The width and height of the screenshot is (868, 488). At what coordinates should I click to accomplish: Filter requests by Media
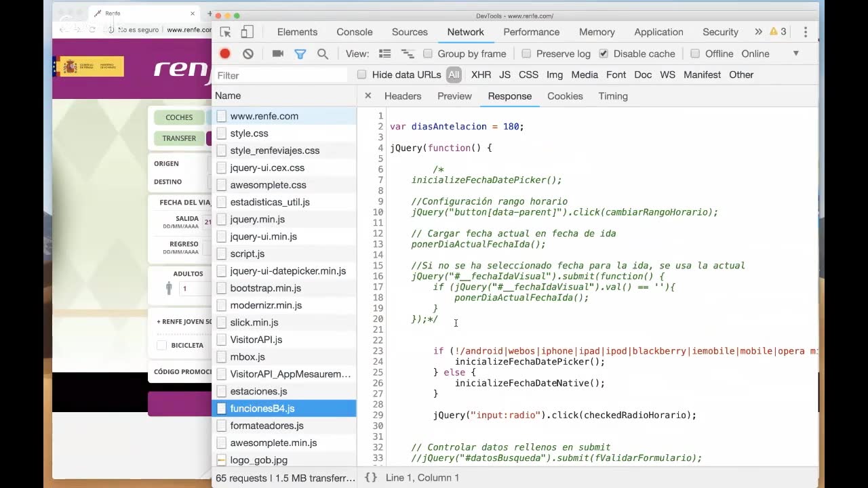pyautogui.click(x=585, y=75)
